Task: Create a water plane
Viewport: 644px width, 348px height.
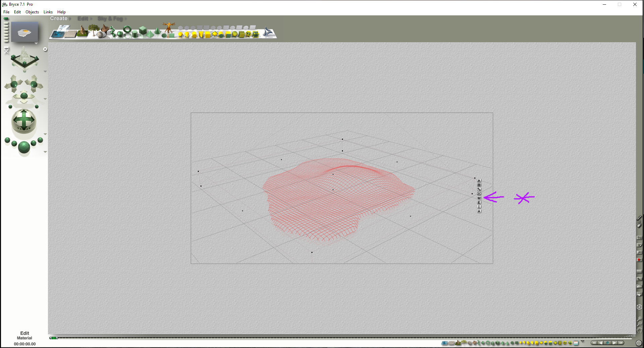Action: 57,34
